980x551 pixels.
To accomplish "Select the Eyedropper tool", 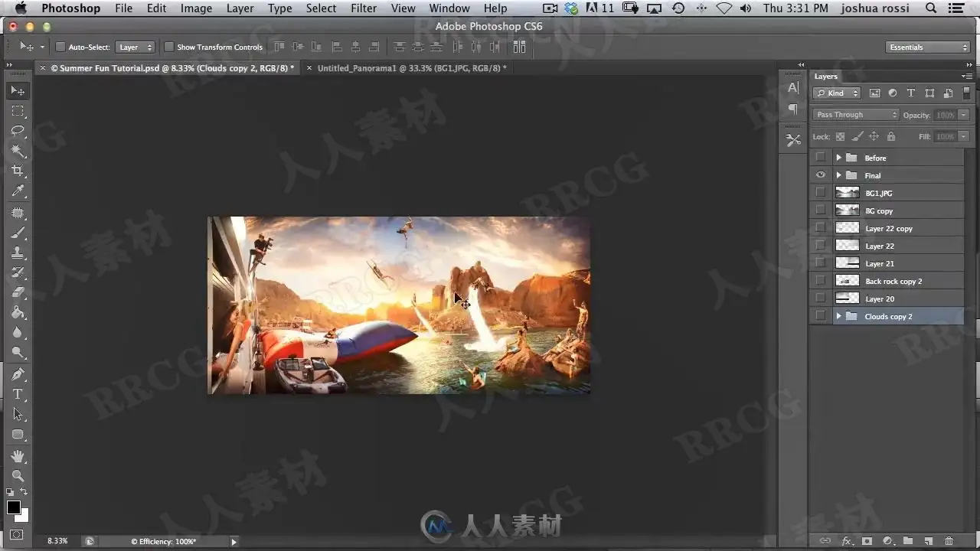I will click(18, 191).
